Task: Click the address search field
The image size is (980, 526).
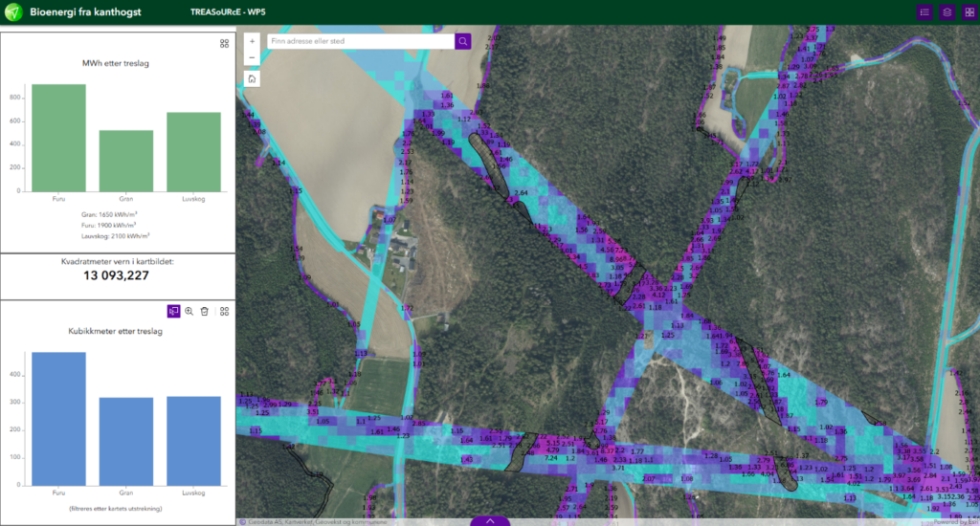Action: pyautogui.click(x=360, y=41)
